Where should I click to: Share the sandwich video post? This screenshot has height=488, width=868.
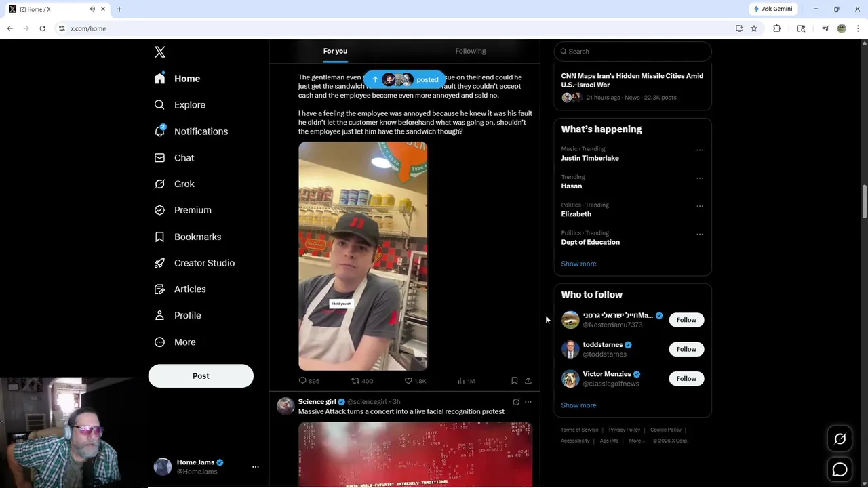pyautogui.click(x=528, y=381)
